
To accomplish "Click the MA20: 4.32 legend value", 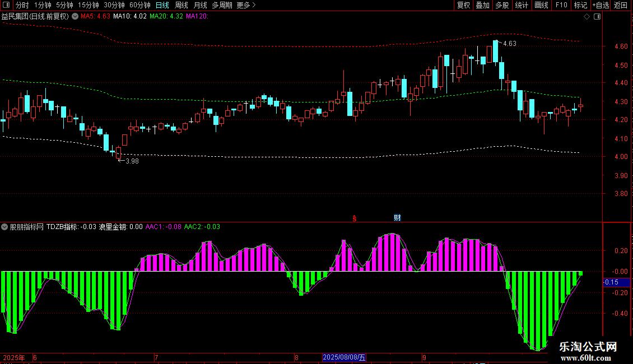I will 166,16.
